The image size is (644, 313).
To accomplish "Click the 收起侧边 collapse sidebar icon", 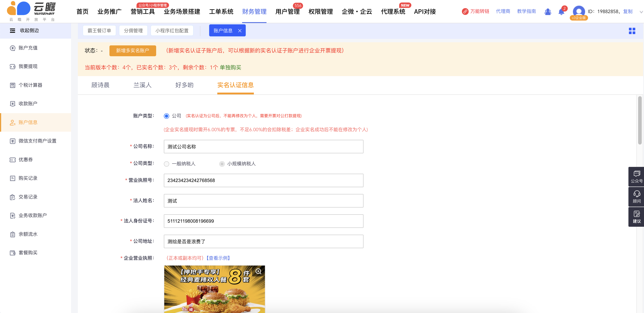I will coord(12,30).
